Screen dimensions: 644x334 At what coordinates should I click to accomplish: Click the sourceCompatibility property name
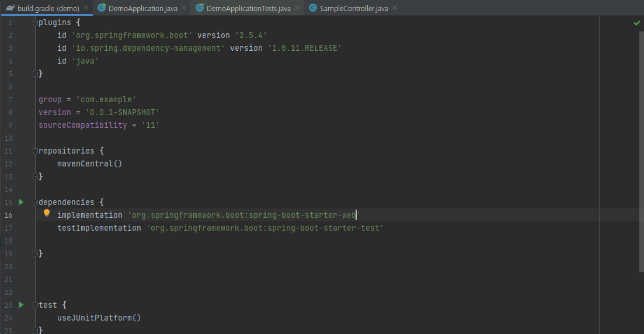click(83, 125)
